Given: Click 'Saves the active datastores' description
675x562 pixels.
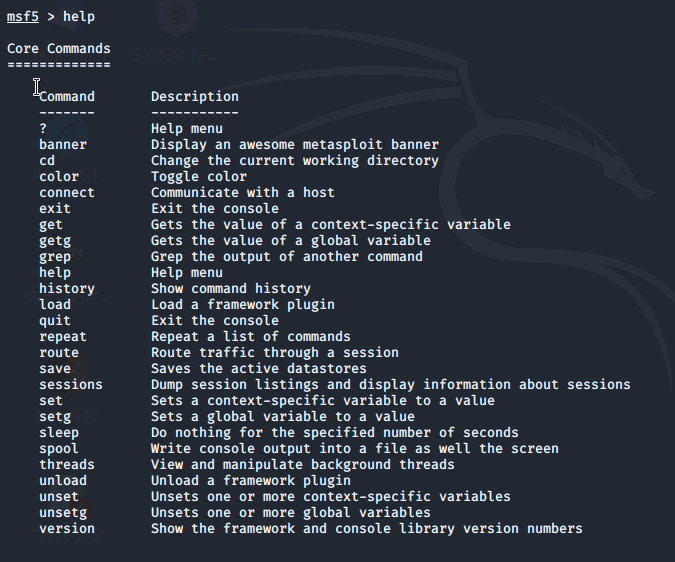Looking at the screenshot, I should [x=259, y=369].
